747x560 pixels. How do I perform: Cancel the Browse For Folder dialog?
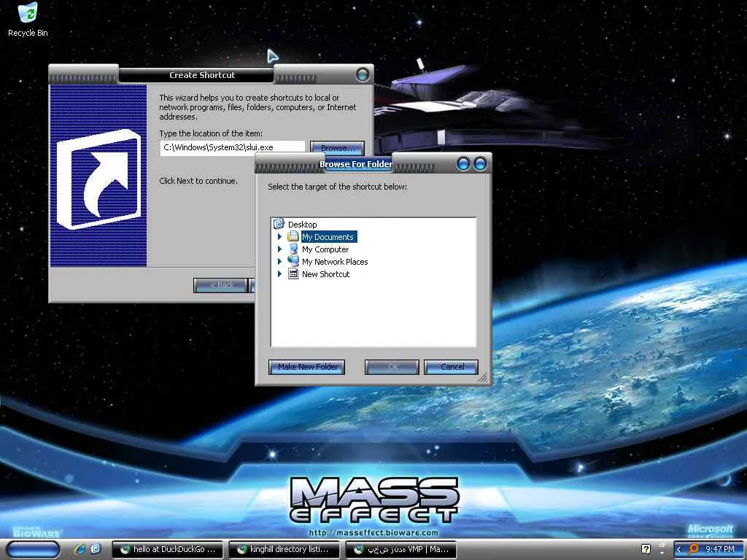(x=451, y=367)
